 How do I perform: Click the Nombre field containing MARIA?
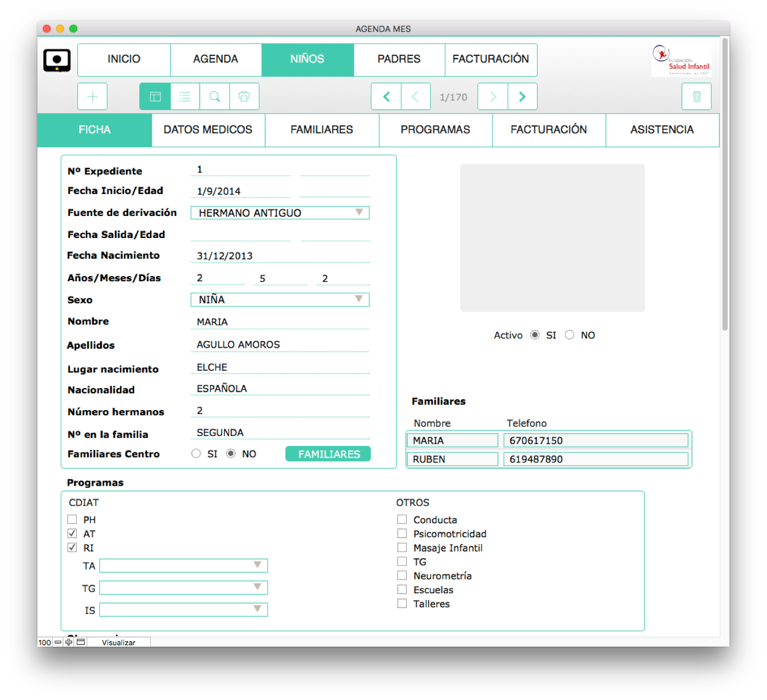coord(280,322)
